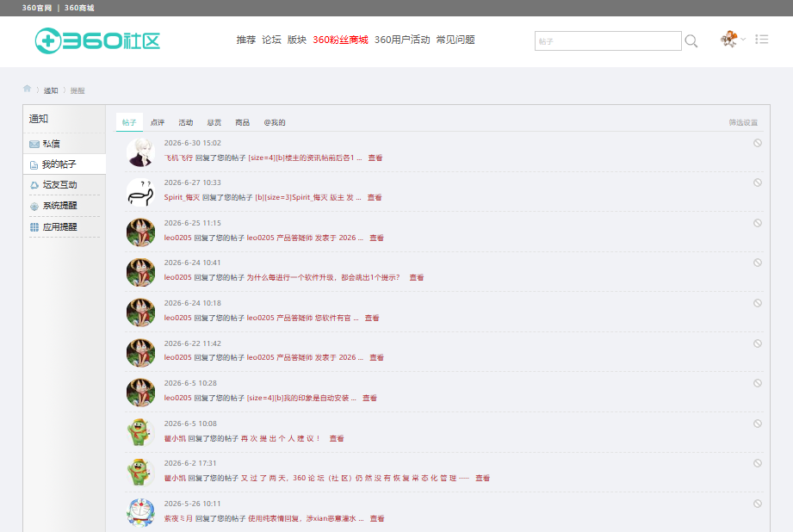Click the 360官网 top bar link
Viewport: 793px width, 532px height.
pyautogui.click(x=37, y=8)
